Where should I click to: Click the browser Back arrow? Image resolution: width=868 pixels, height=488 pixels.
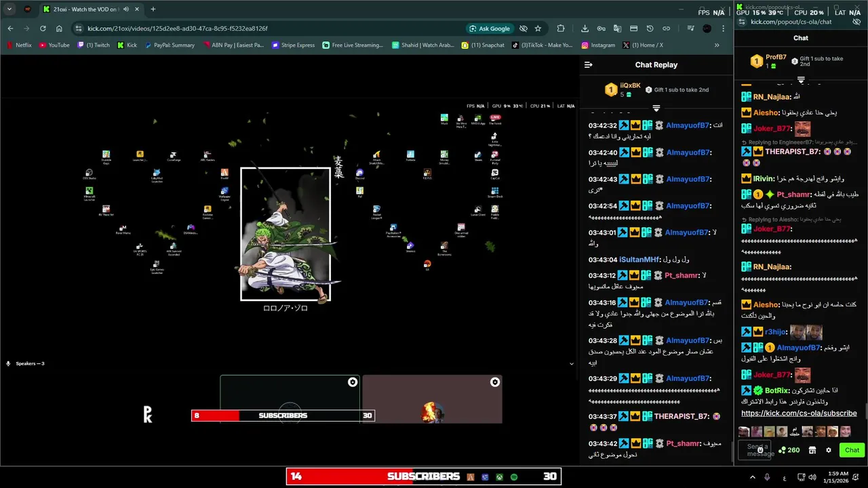[10, 28]
